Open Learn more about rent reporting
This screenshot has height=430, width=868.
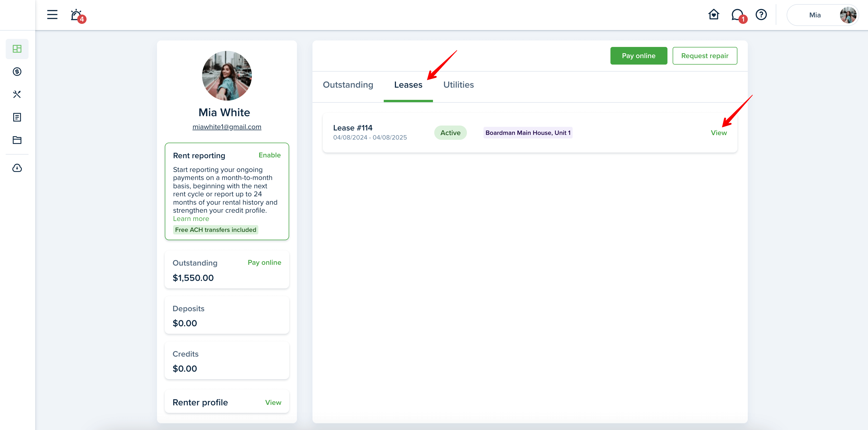tap(191, 219)
